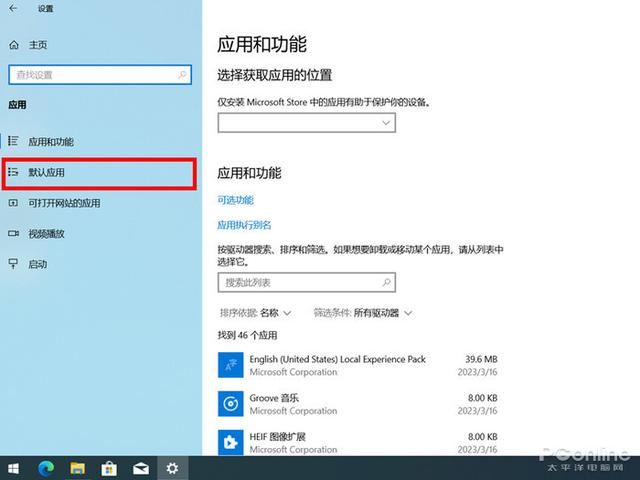This screenshot has width=640, height=480.
Task: Open the app install location dropdown
Action: click(x=307, y=123)
